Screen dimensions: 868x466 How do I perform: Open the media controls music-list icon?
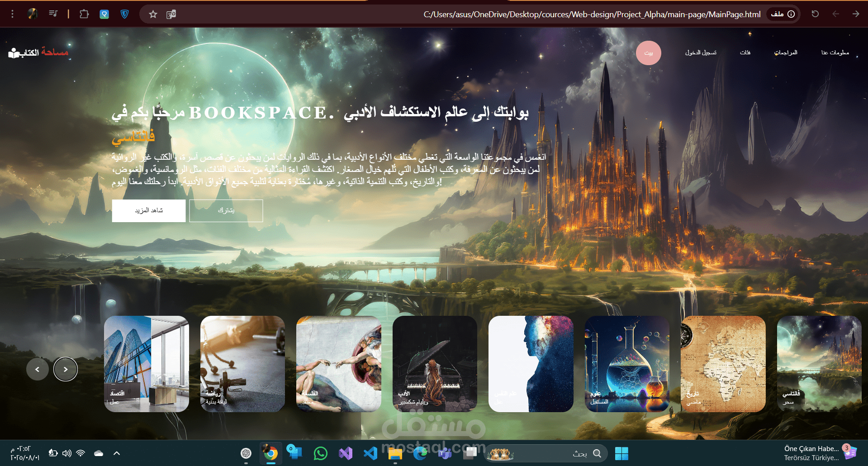click(x=53, y=14)
